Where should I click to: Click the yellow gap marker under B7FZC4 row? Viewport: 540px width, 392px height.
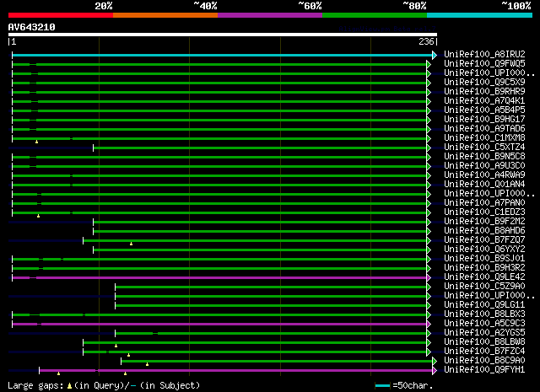tap(128, 355)
